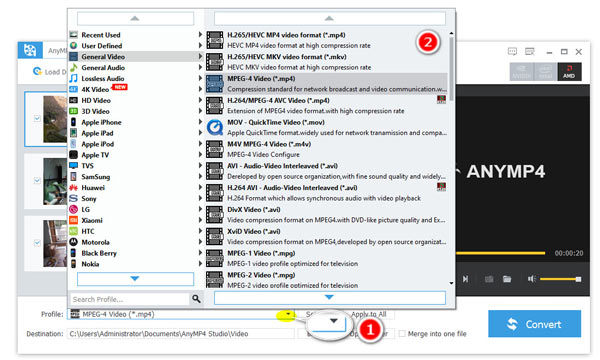600x360 pixels.
Task: Expand the TVS submenu arrow
Action: (200, 166)
